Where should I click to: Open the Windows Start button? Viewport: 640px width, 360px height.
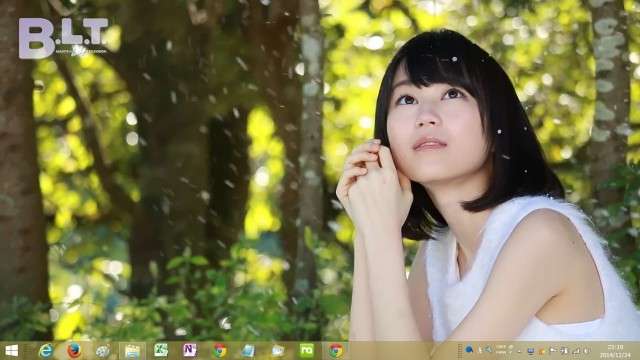11,351
